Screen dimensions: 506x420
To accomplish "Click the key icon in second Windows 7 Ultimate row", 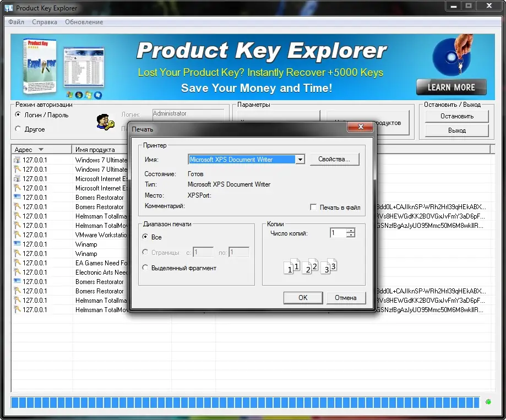I will [17, 169].
